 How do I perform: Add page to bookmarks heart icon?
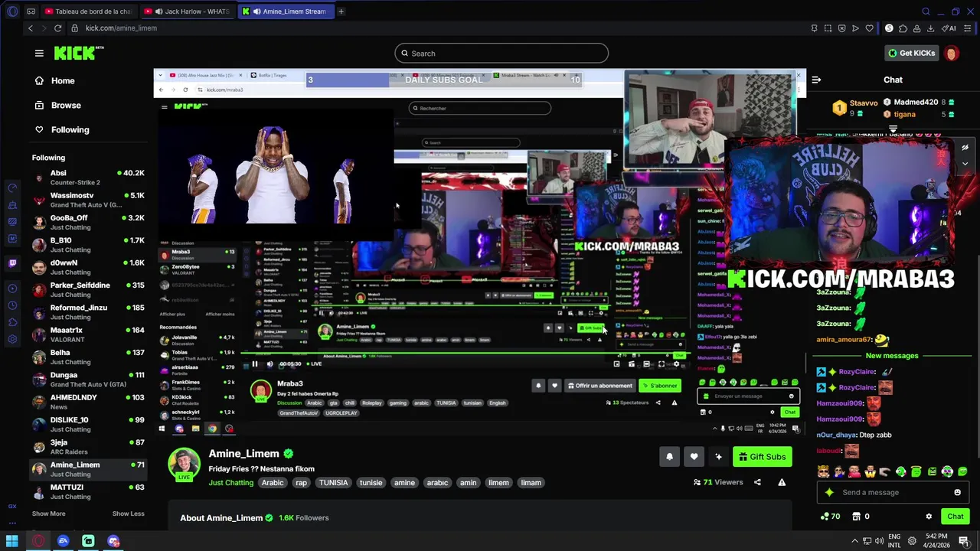(869, 28)
